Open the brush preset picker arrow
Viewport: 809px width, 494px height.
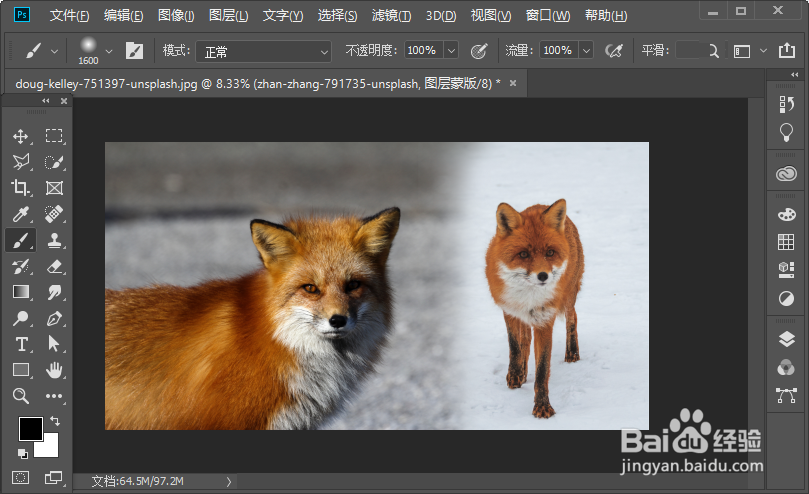click(x=109, y=51)
